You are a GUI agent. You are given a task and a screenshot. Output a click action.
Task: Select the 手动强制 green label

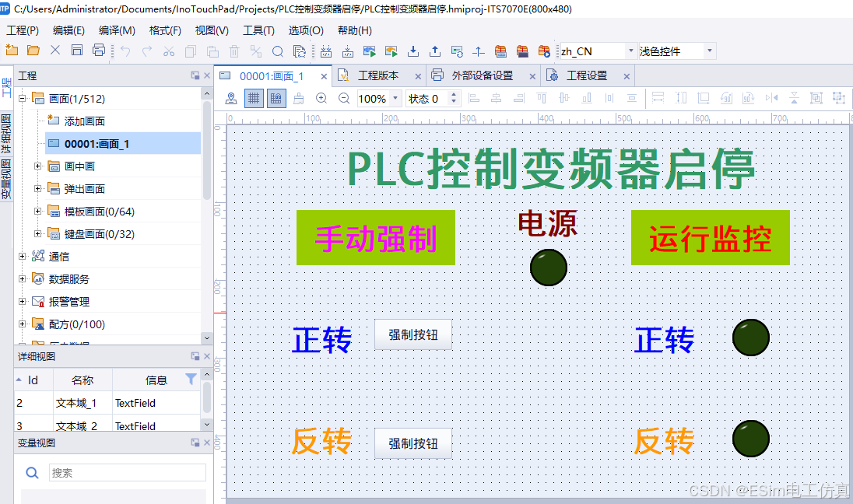[x=376, y=237]
